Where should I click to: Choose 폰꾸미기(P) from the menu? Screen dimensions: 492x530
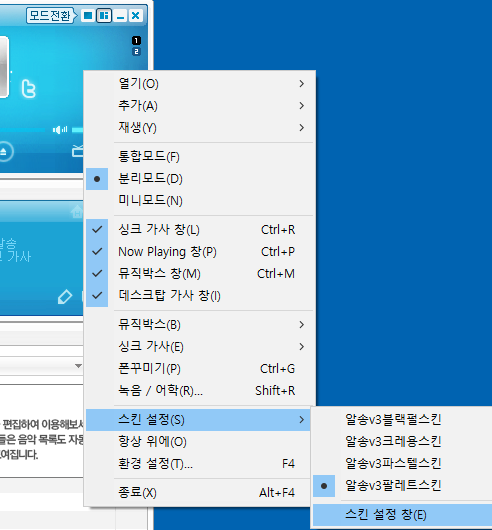[x=199, y=368]
